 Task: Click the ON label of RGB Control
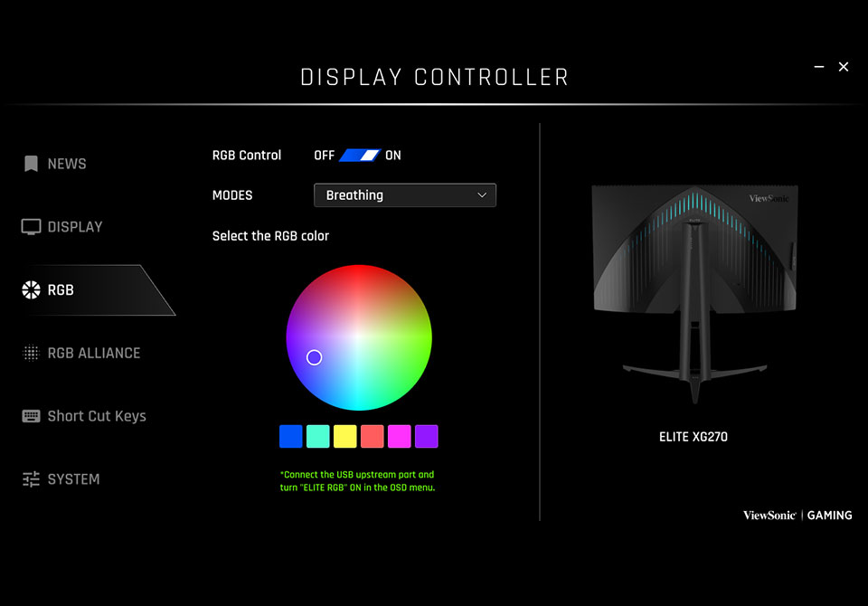tap(393, 156)
